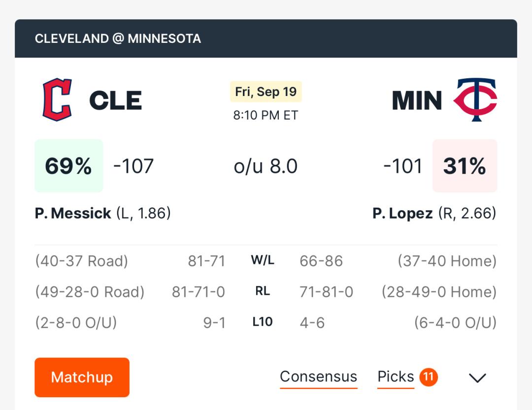Click the Fri, Sep 19 date badge
The height and width of the screenshot is (410, 532).
266,92
